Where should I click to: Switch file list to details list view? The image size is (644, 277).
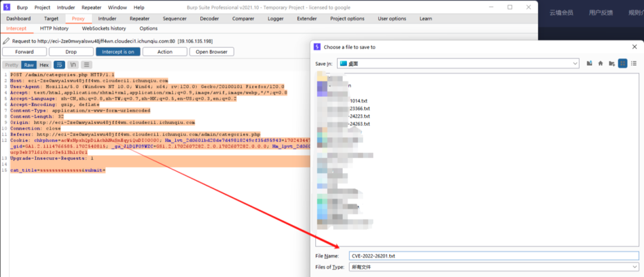click(633, 63)
